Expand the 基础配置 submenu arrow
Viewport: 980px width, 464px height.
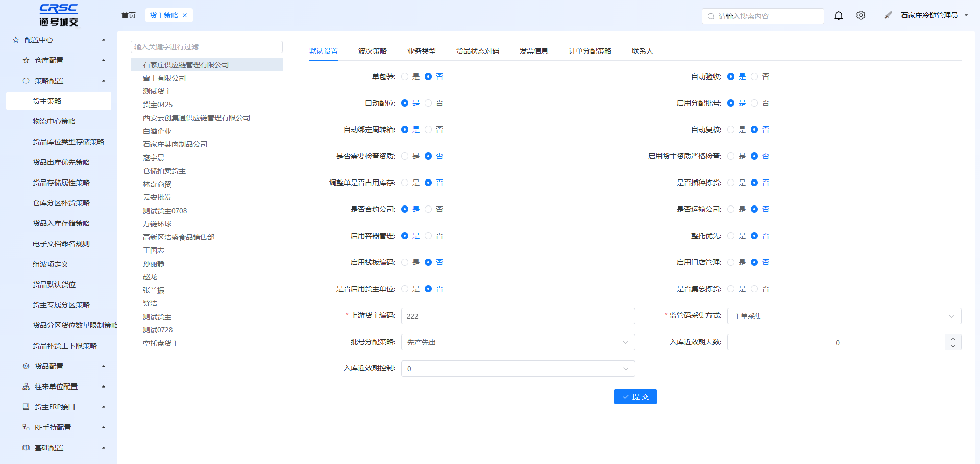[104, 448]
